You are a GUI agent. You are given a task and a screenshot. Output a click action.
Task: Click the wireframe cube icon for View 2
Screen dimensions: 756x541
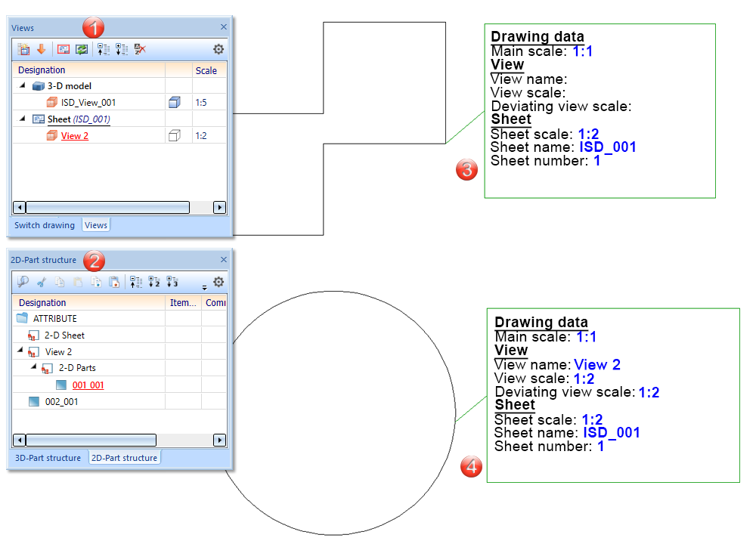tap(175, 135)
